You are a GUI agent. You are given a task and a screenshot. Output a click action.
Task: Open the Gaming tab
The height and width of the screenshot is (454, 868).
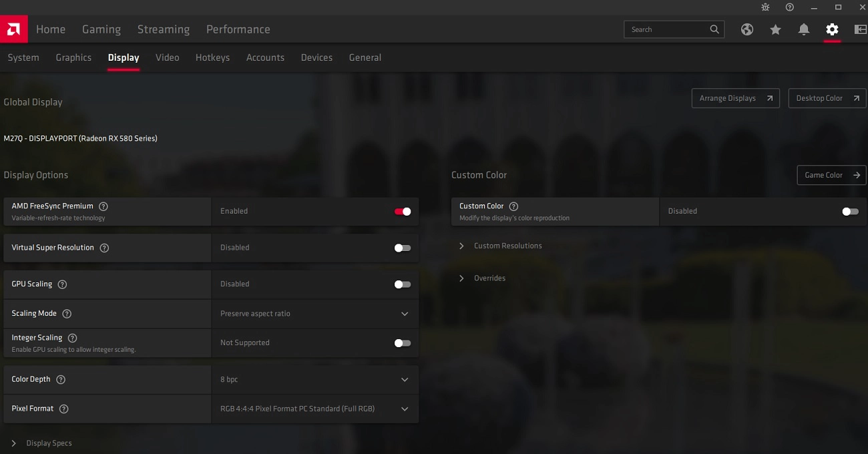pos(101,29)
